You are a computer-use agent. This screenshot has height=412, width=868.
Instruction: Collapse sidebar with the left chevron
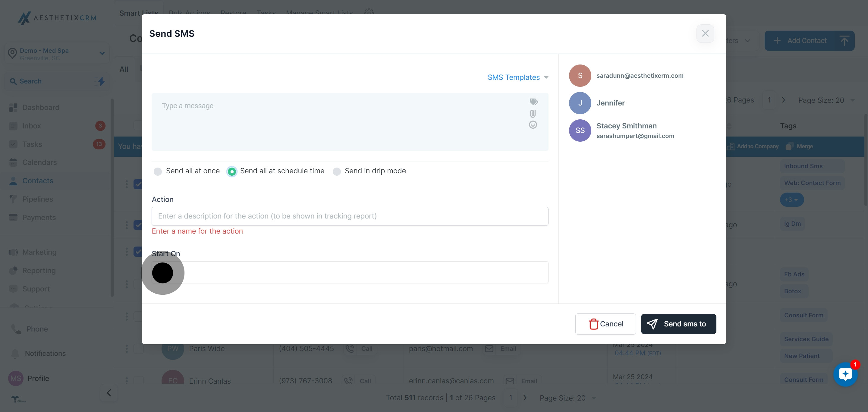click(x=109, y=393)
